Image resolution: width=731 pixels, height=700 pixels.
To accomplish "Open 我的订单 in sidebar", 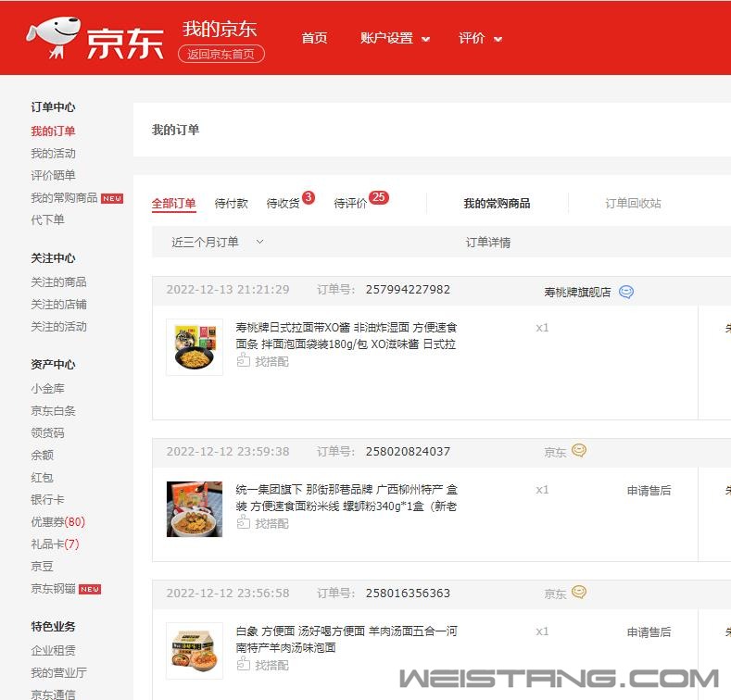I will pyautogui.click(x=53, y=131).
